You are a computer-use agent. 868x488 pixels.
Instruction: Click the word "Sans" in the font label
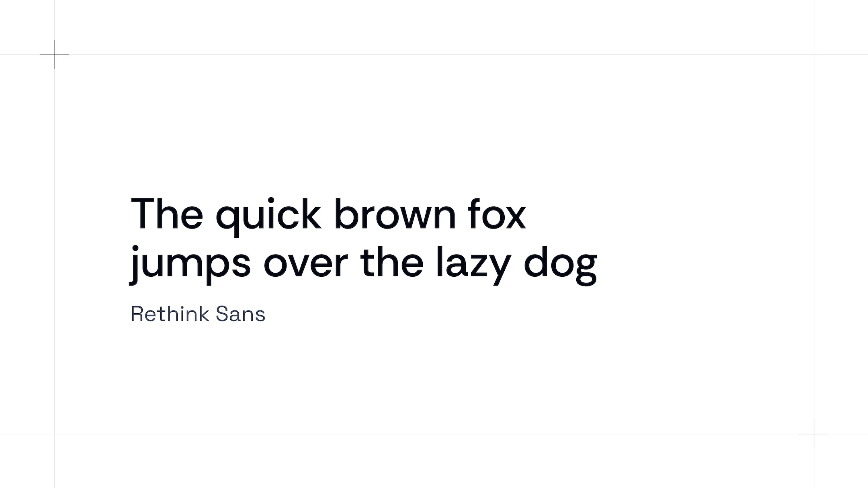click(x=240, y=314)
